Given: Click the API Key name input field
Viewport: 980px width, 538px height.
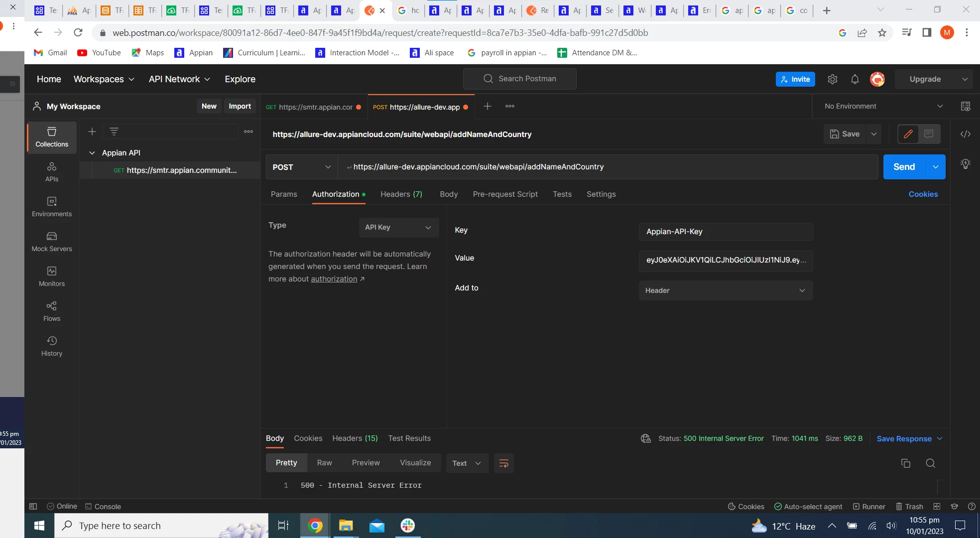Looking at the screenshot, I should click(x=726, y=232).
